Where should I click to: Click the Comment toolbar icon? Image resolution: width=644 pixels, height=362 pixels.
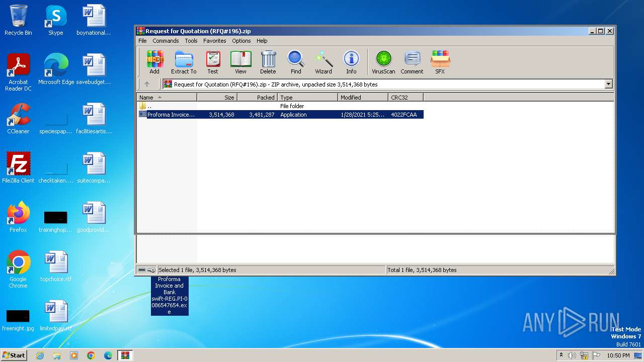coord(412,62)
